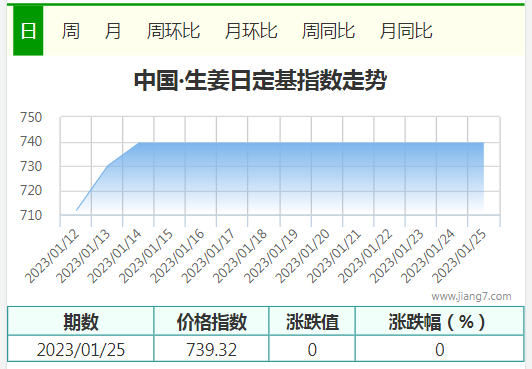
Task: Click the 价格指数 table header
Action: pos(211,322)
